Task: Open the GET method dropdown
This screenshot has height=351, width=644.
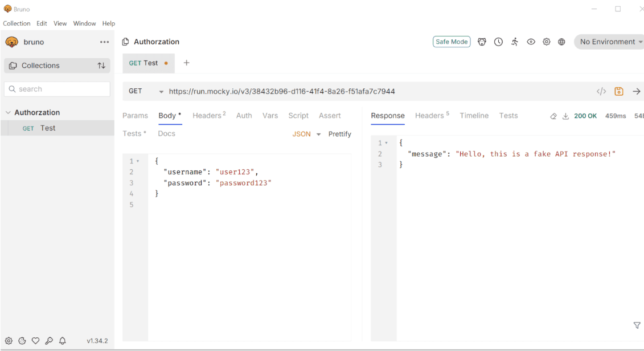Action: [146, 91]
